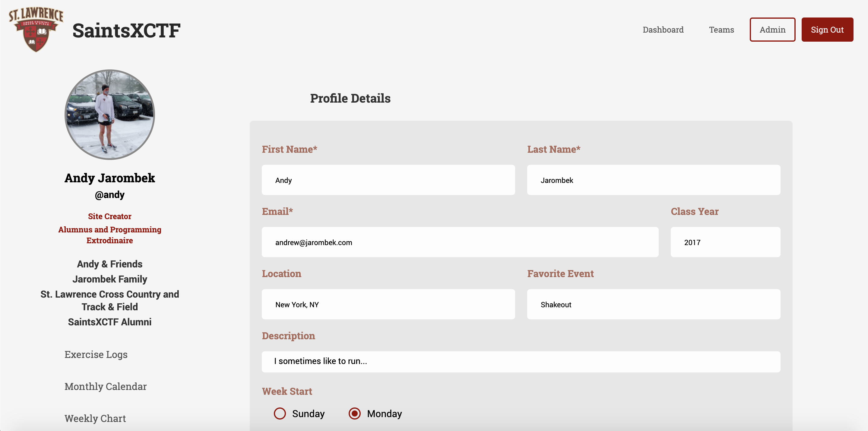Click the Description text box
The image size is (868, 431).
(521, 362)
